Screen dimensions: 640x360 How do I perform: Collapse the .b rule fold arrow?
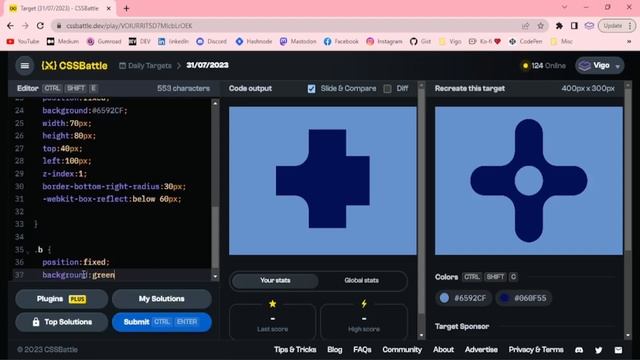click(28, 251)
